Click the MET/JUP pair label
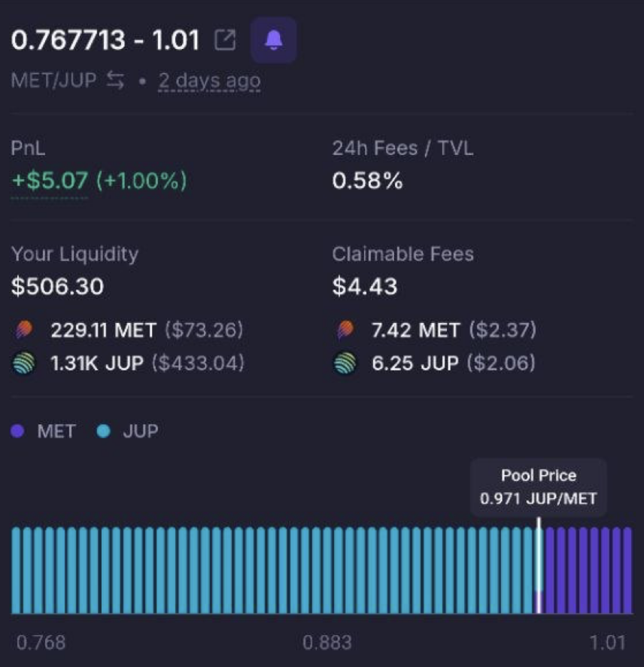644x667 pixels. [53, 80]
